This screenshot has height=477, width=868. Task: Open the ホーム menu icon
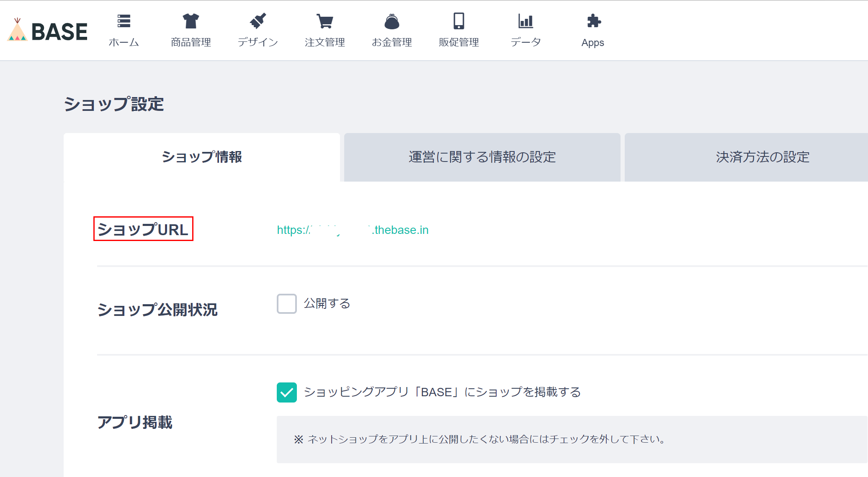pyautogui.click(x=124, y=21)
